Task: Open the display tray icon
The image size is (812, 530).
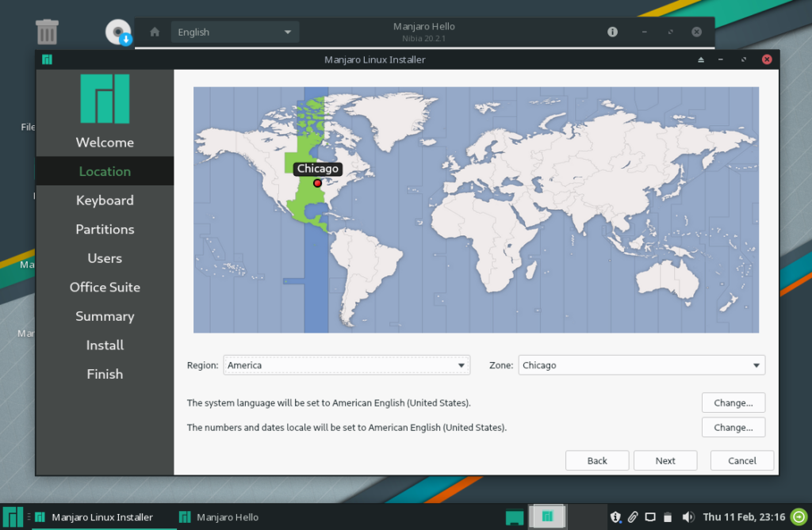Action: point(650,517)
